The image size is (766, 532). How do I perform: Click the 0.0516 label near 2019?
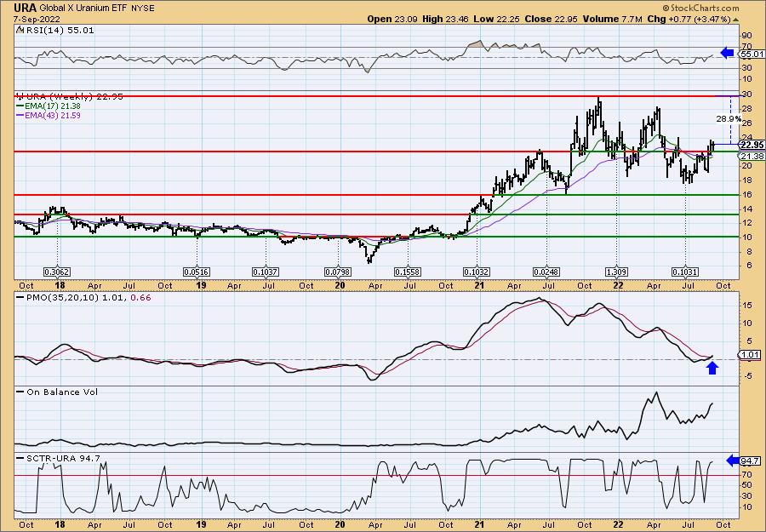[197, 272]
